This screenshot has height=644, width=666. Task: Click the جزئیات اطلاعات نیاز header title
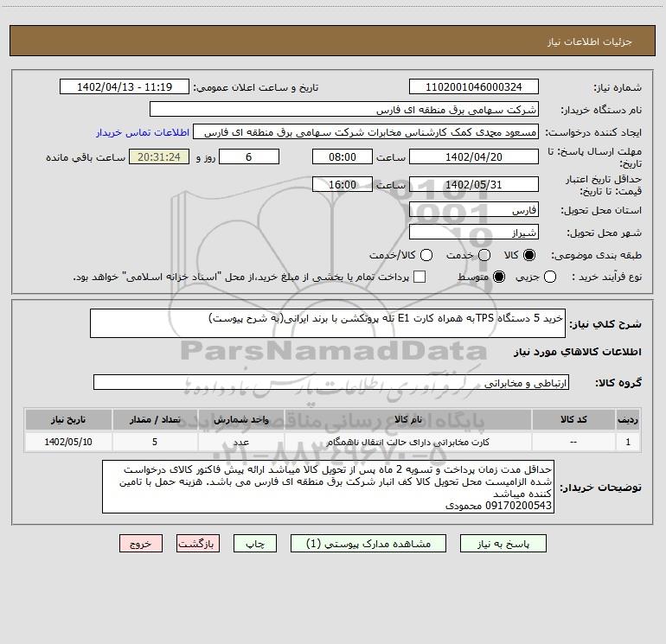point(590,41)
